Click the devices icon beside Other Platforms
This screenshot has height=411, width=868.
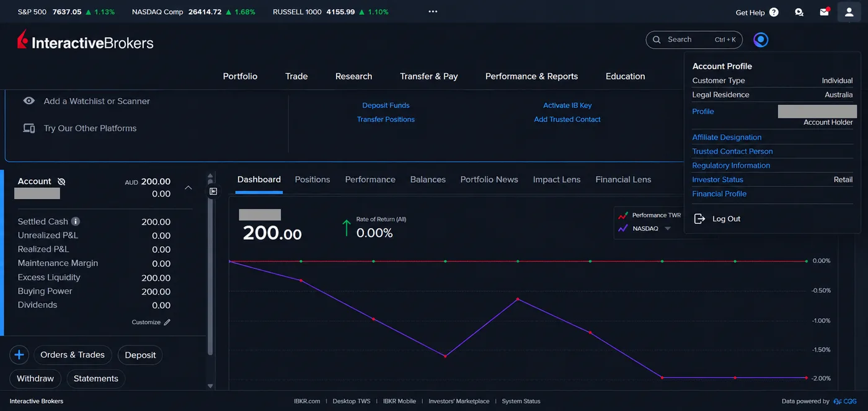(x=29, y=128)
